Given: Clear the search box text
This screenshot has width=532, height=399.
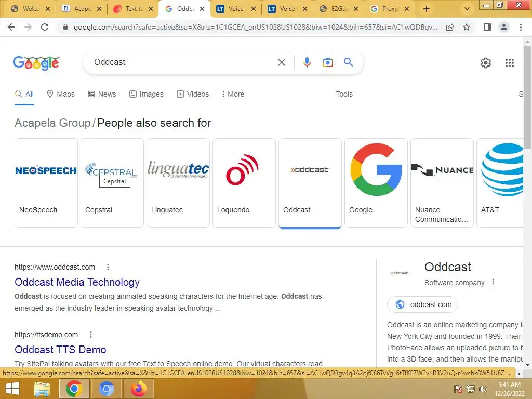Looking at the screenshot, I should 281,62.
